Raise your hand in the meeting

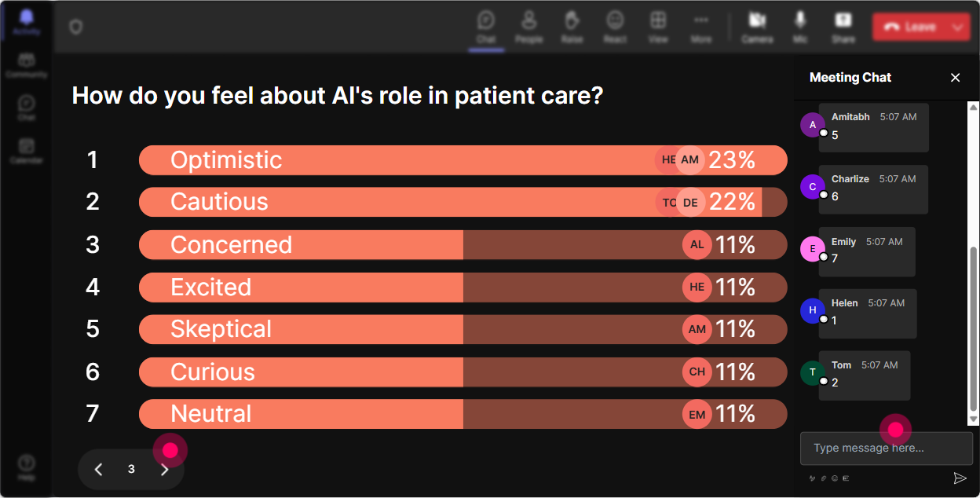572,27
